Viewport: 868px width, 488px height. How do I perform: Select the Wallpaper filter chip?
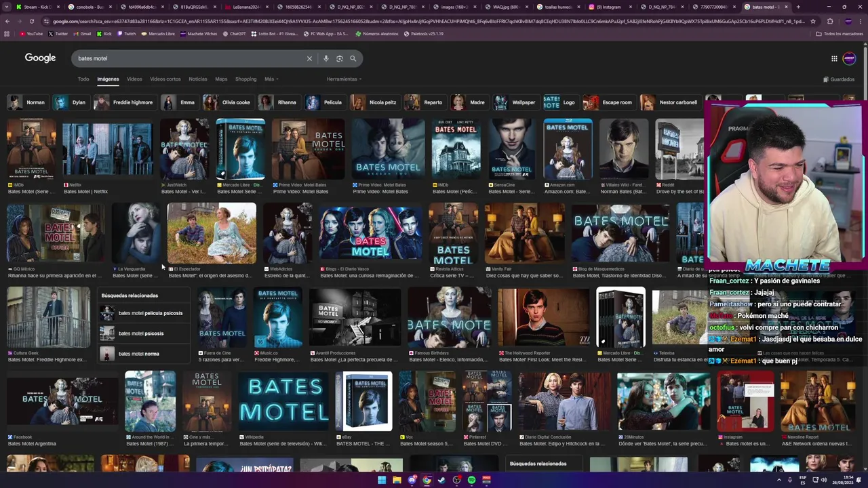point(515,102)
